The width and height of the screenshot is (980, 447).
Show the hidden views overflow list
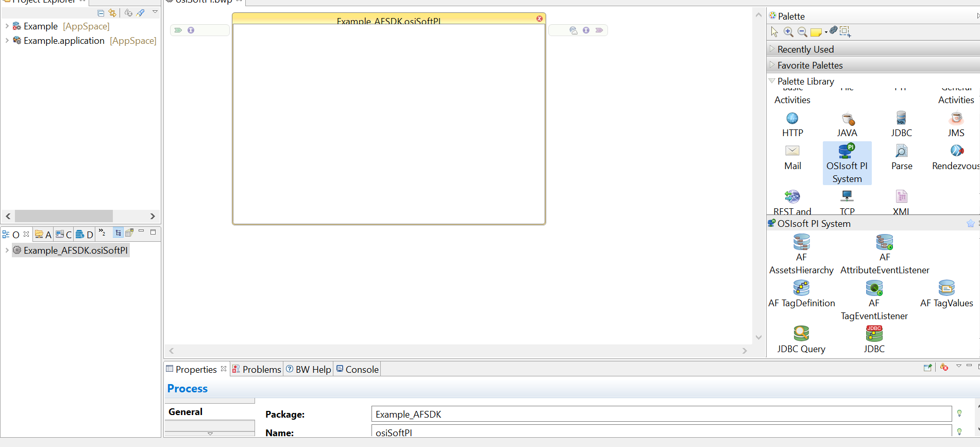(x=102, y=233)
